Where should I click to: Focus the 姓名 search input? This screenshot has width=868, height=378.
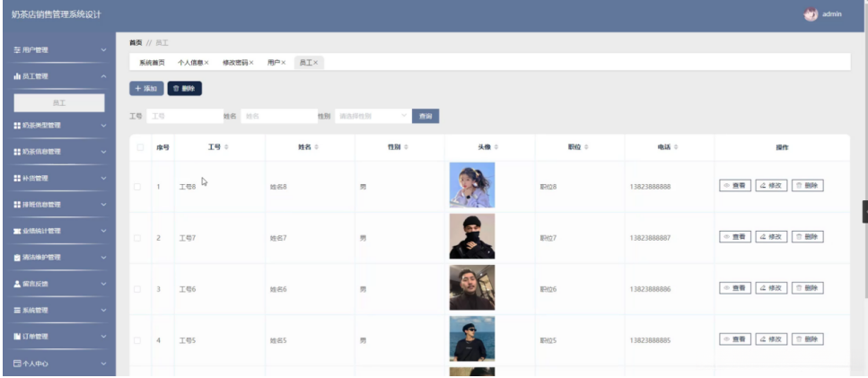279,116
